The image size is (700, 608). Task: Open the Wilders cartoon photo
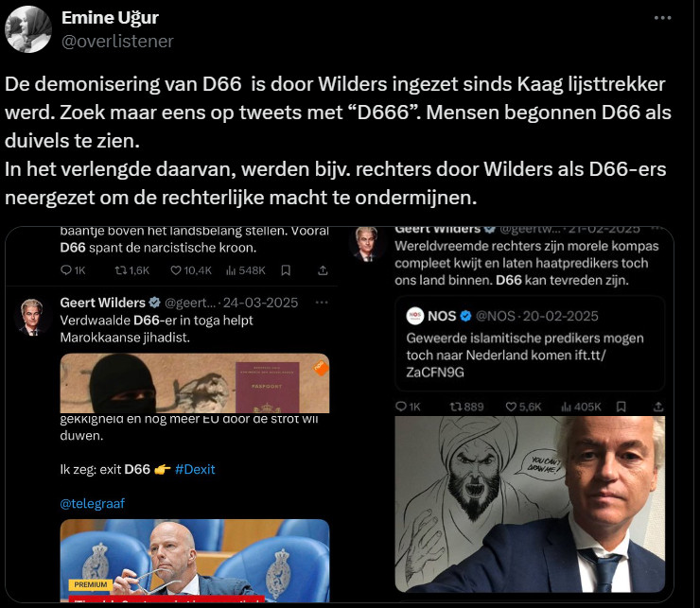tap(530, 504)
